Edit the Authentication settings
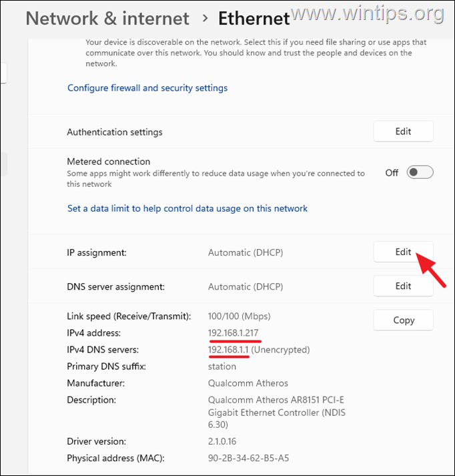The image size is (455, 476). (x=403, y=132)
